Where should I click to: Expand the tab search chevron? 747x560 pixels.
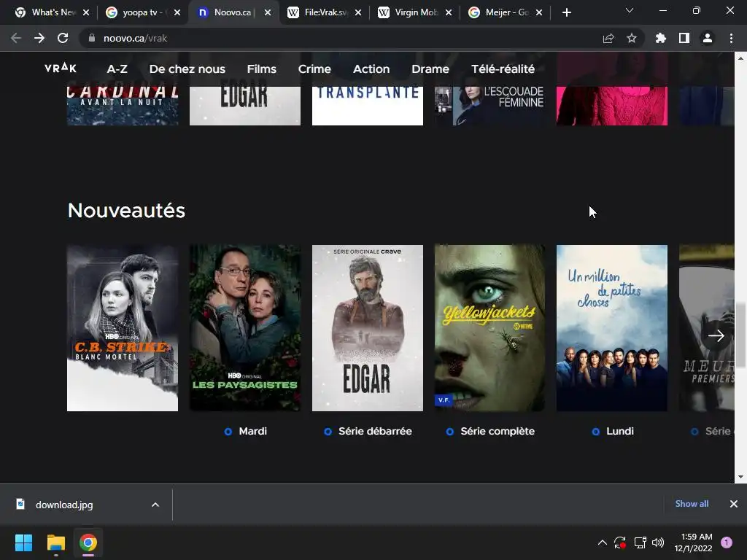point(630,10)
